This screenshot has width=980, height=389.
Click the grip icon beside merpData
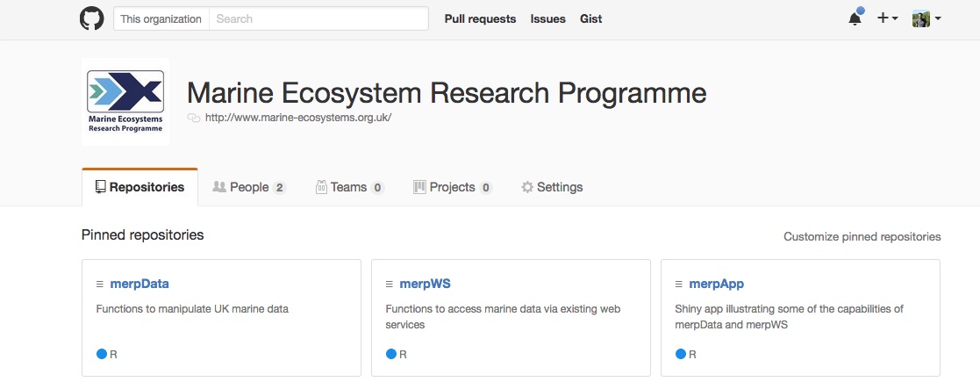coord(100,285)
